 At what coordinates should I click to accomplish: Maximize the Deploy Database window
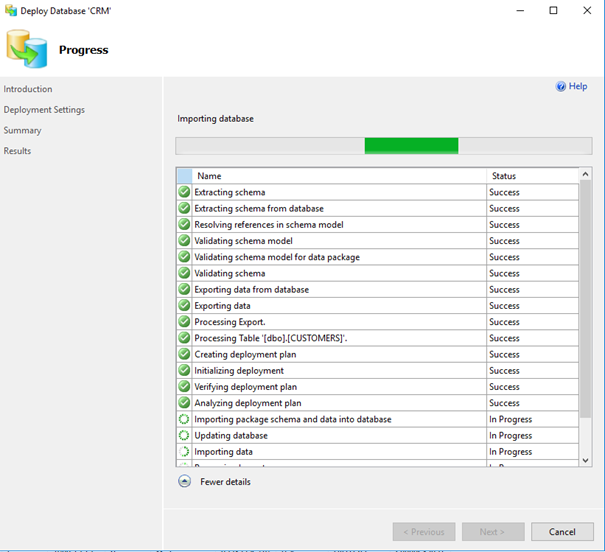tap(553, 10)
